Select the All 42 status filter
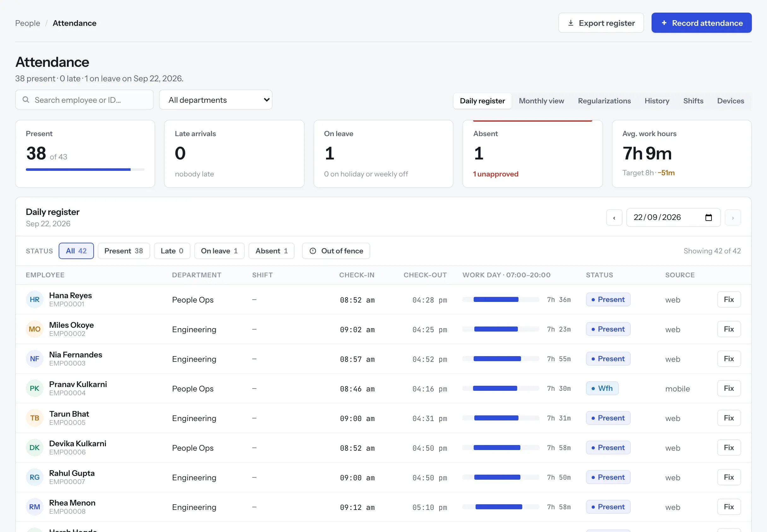Screen dimensions: 767x532 pyautogui.click(x=76, y=251)
